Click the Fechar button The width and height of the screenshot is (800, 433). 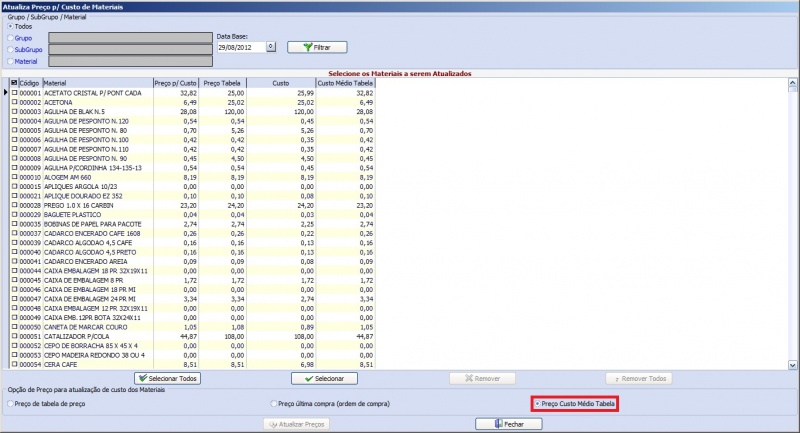[509, 424]
